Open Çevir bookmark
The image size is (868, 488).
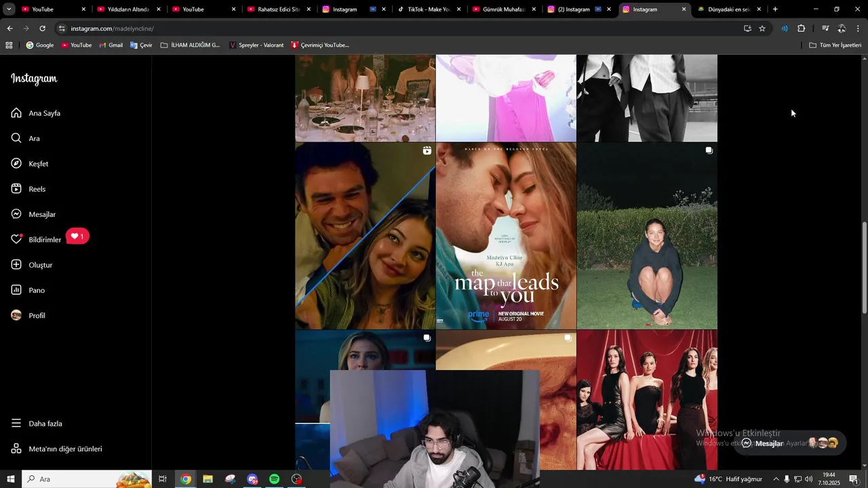(141, 45)
